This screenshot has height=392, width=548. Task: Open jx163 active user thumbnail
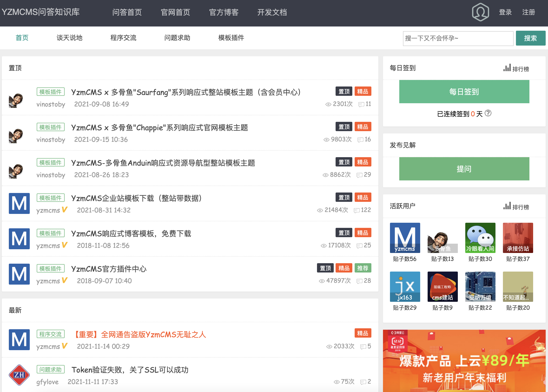tap(405, 286)
